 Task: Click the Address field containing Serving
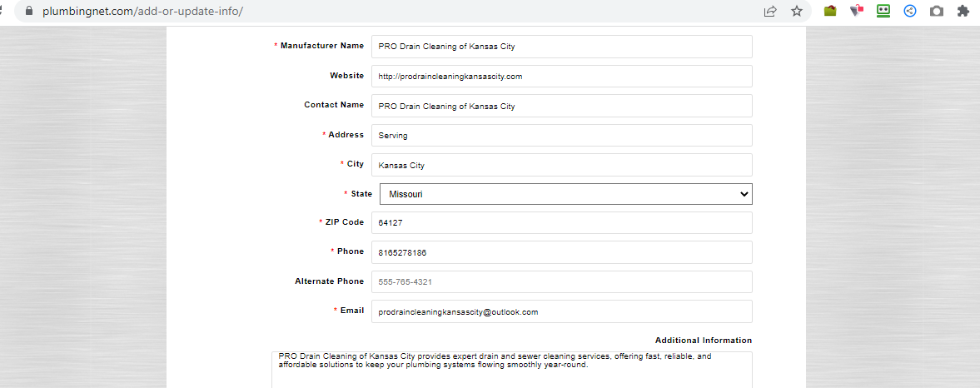[562, 135]
